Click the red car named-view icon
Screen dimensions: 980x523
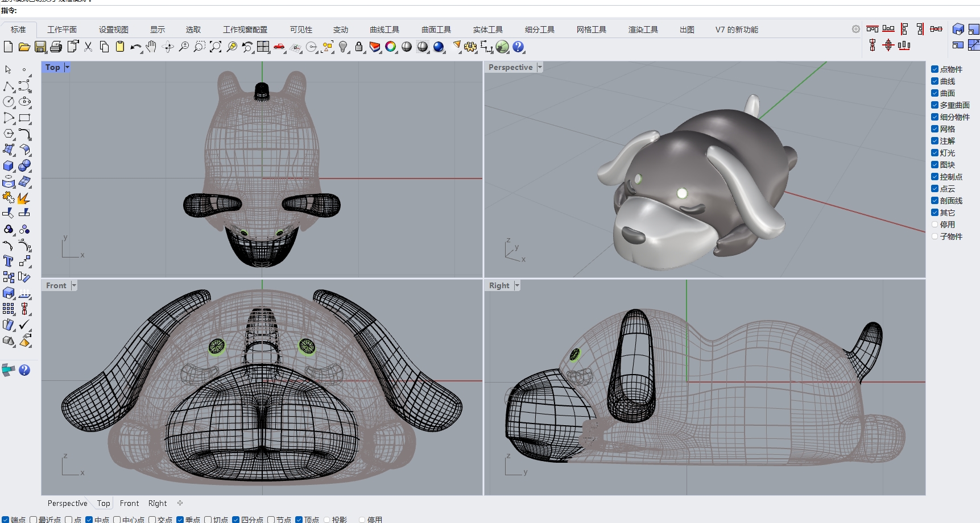279,47
